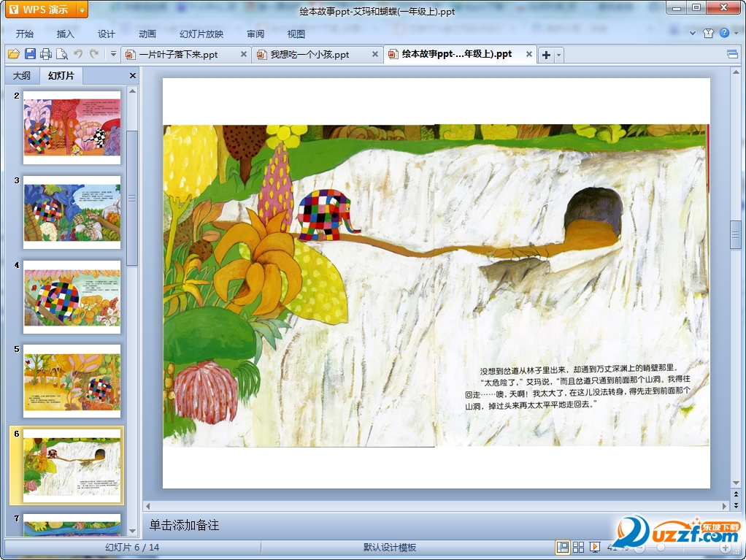
Task: Select slide 3 thumbnail
Action: pyautogui.click(x=72, y=212)
